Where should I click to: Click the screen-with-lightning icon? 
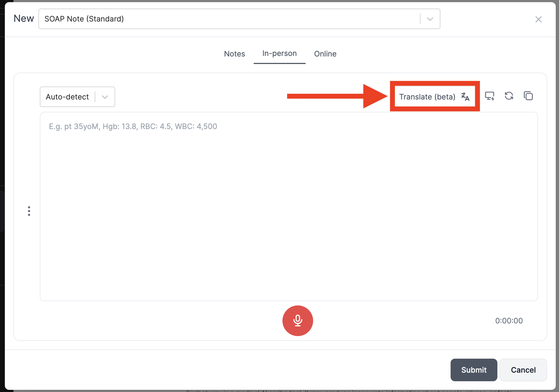[x=489, y=96]
